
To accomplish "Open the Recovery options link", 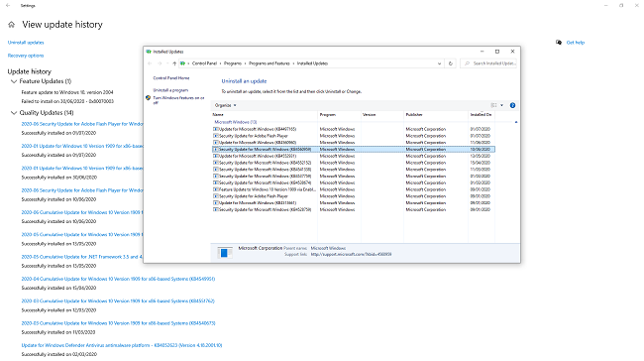I will click(x=26, y=56).
